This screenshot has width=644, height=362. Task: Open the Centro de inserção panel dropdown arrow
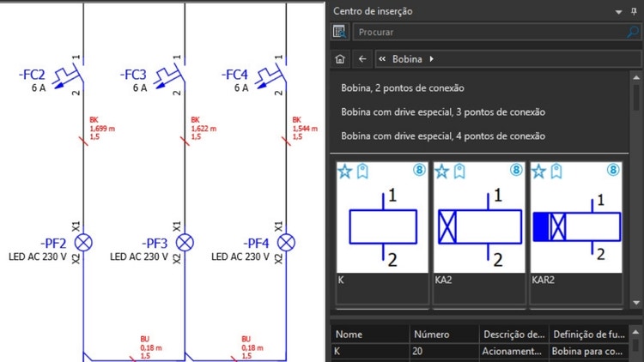(x=618, y=12)
